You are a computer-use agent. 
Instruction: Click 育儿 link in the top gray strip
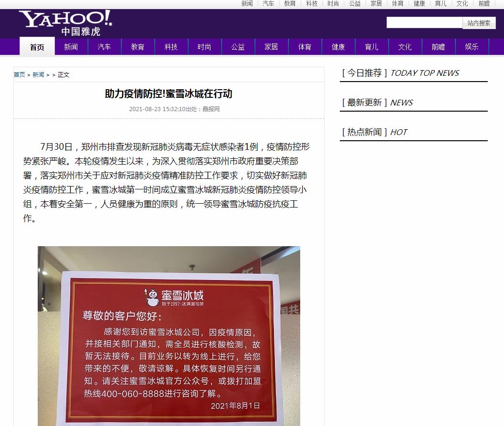441,3
